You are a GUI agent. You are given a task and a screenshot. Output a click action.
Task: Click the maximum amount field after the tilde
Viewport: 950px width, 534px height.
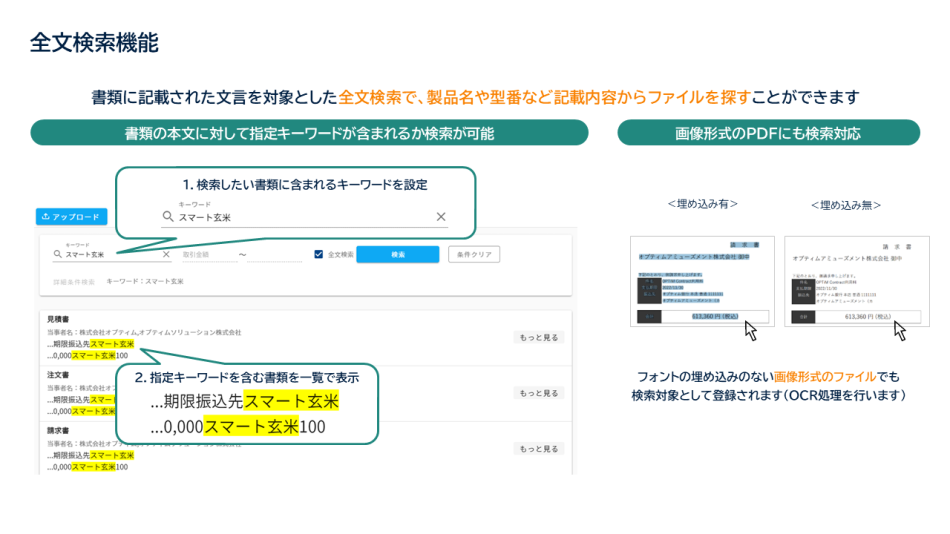coord(275,255)
